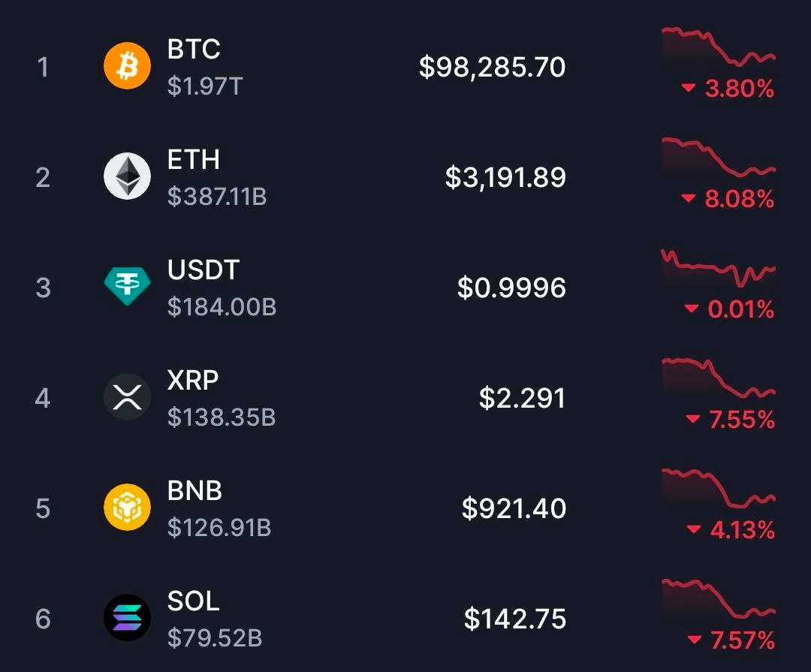Click the 4.13% change for BNB
Screen dimensions: 811x672
[x=744, y=530]
